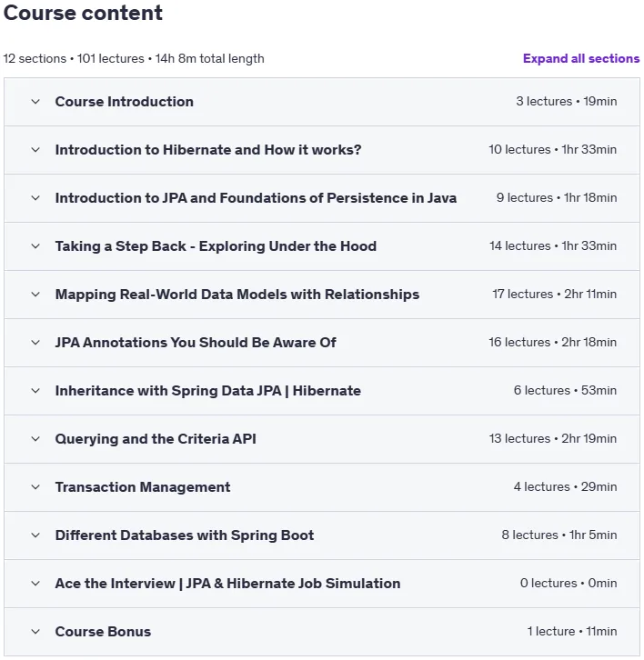
Task: Expand chevron for Introduction to JPA section
Action: pyautogui.click(x=35, y=198)
